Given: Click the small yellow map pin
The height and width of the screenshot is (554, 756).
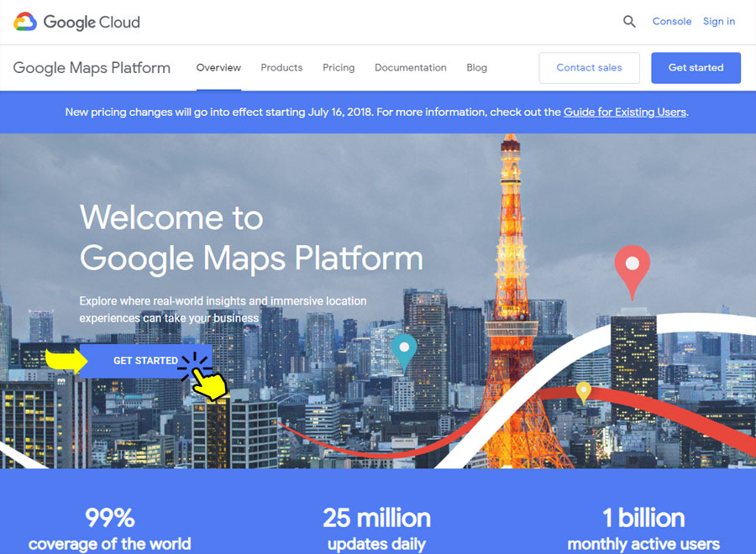Looking at the screenshot, I should pyautogui.click(x=583, y=390).
